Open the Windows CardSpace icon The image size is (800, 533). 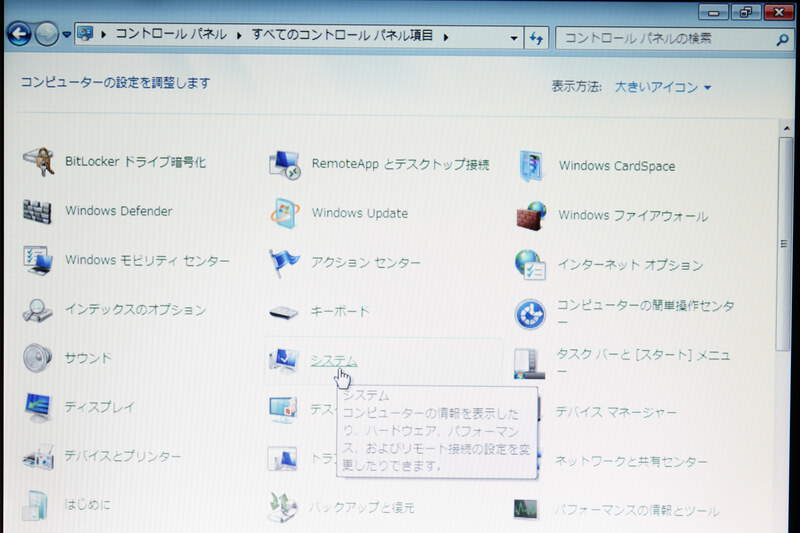531,166
